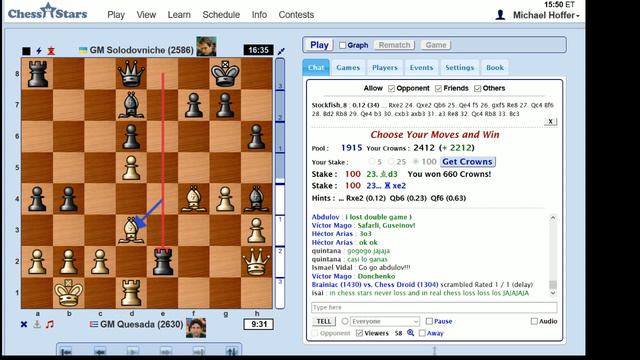Click the black queen on d8
This screenshot has width=640, height=360.
click(131, 73)
